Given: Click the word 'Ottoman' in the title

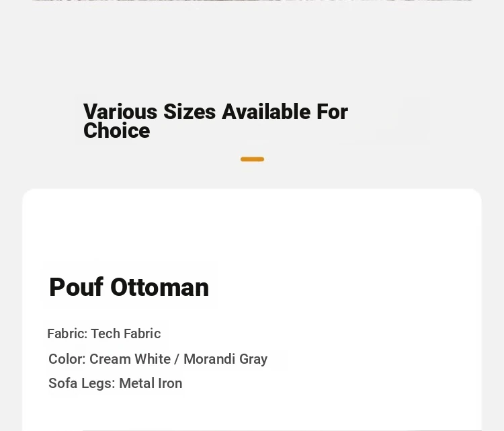Looking at the screenshot, I should 160,287.
